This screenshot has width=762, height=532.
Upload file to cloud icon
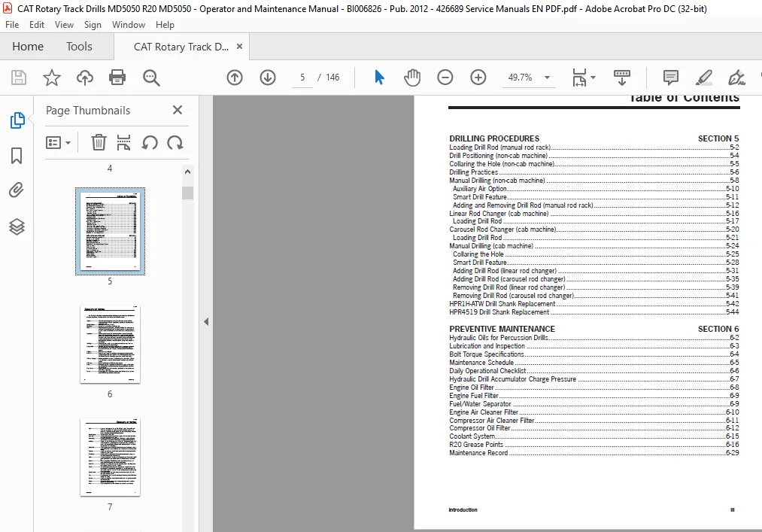pos(84,78)
